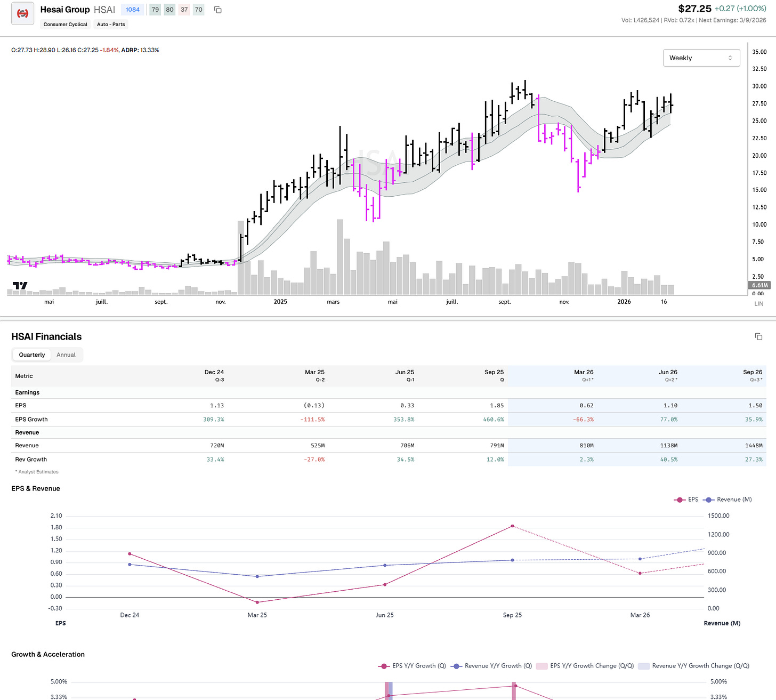Toggle the Revenue (M) legend series
This screenshot has width=776, height=700.
click(728, 500)
